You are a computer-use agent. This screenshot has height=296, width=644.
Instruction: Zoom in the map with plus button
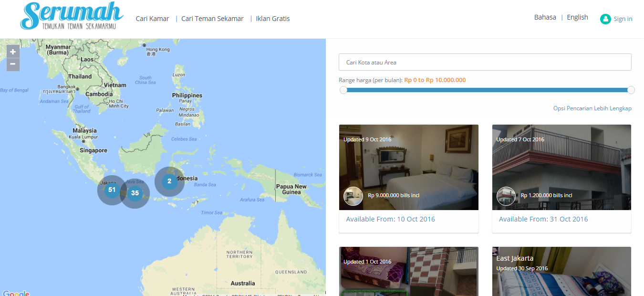(x=13, y=52)
